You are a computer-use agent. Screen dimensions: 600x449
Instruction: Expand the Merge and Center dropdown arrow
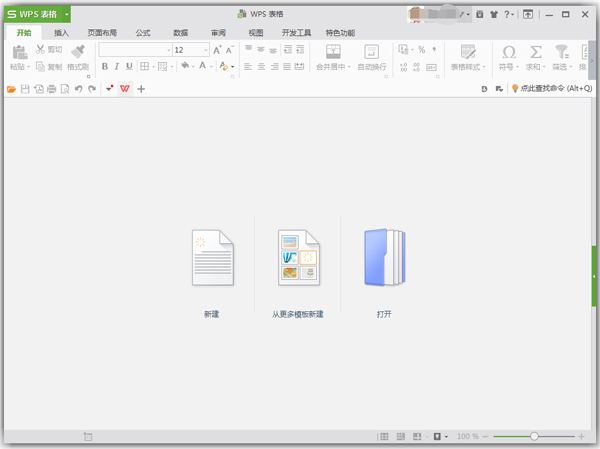click(349, 67)
